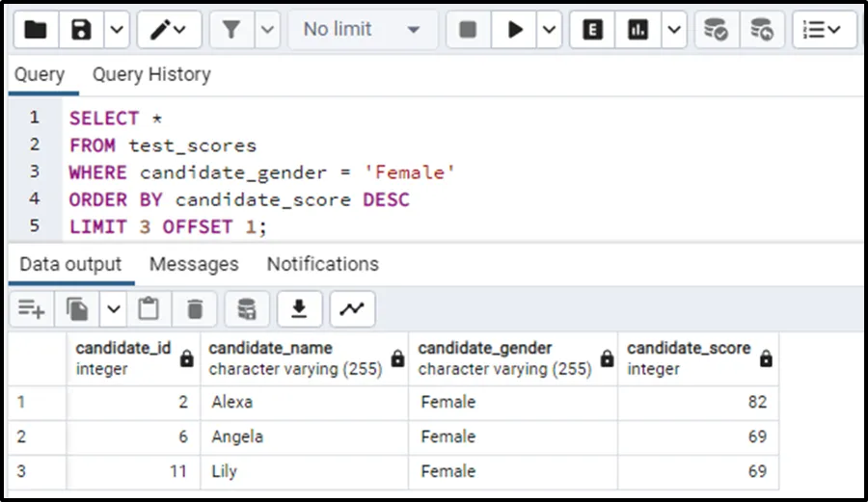Expand the Macros list dropdown
The width and height of the screenshot is (868, 502).
(823, 30)
